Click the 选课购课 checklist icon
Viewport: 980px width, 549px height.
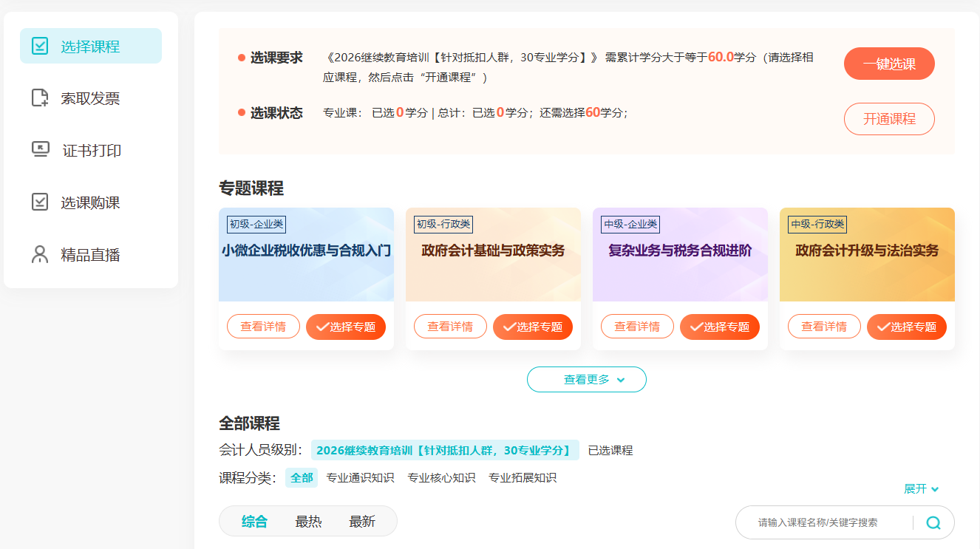(40, 202)
